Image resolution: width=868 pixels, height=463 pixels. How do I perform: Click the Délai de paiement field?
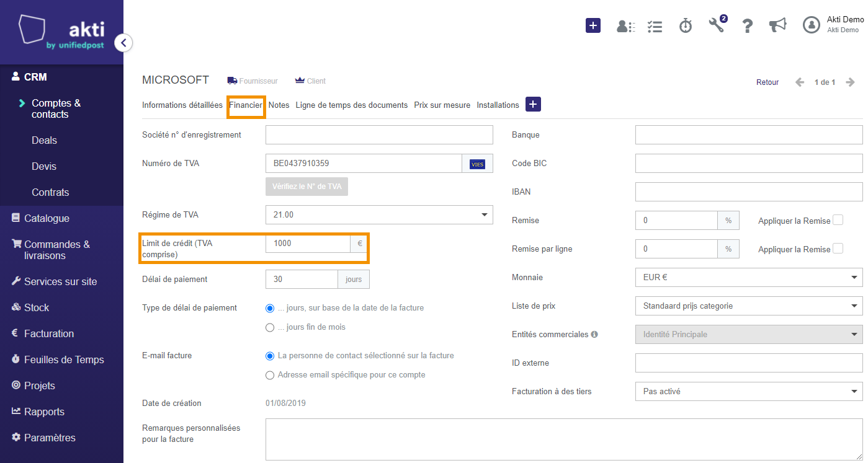point(302,279)
